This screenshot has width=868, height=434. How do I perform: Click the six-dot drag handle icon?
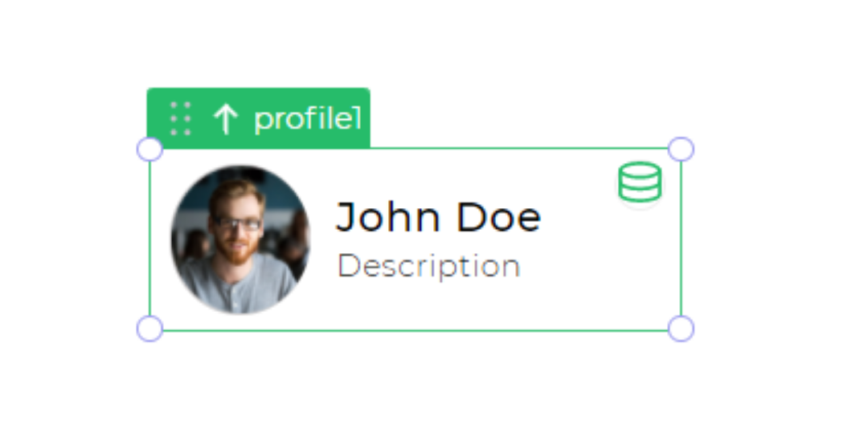coord(181,118)
